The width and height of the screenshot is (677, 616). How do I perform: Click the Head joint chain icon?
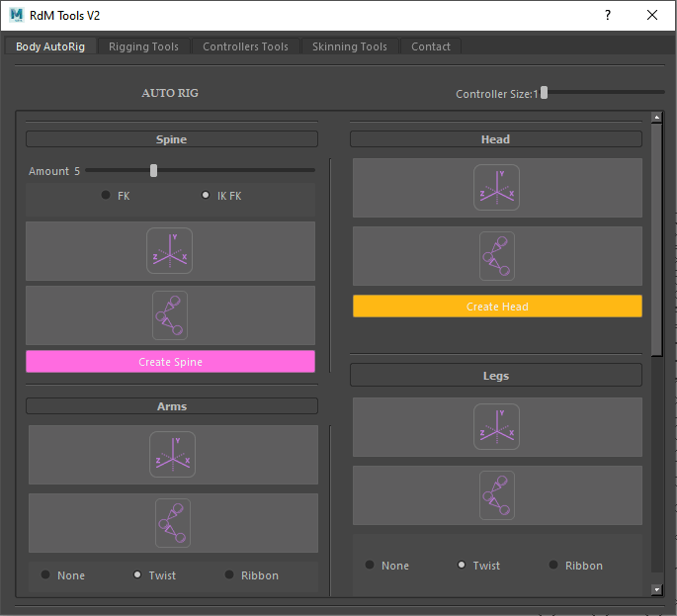coord(497,256)
